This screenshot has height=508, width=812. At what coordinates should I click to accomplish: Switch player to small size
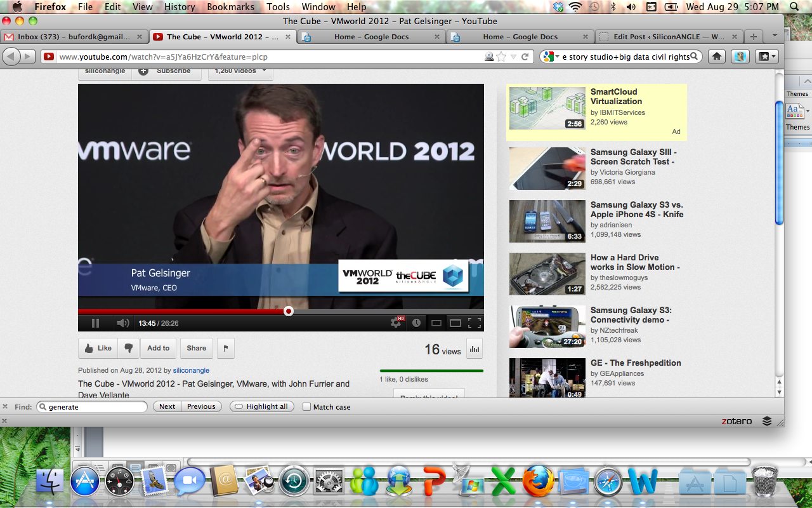pos(436,323)
